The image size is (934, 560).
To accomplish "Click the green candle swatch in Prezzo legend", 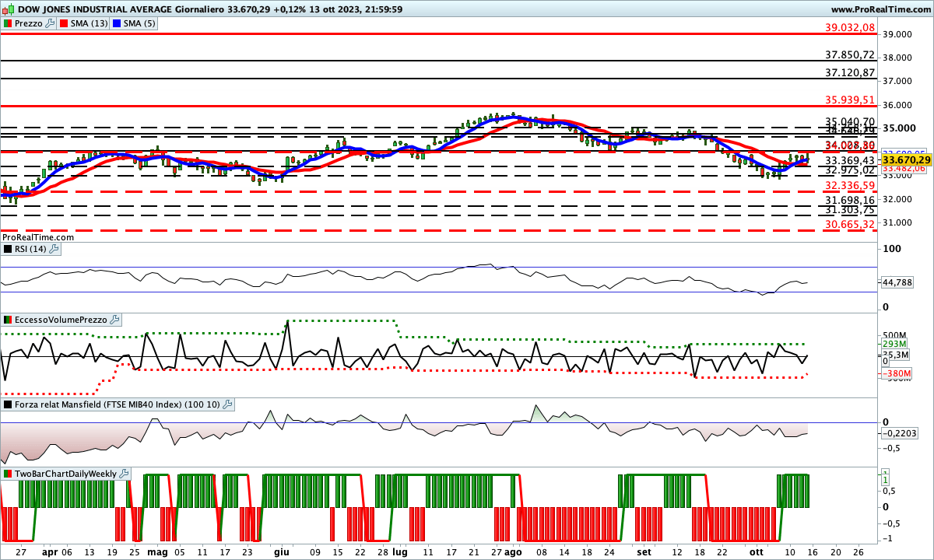I will (7, 23).
